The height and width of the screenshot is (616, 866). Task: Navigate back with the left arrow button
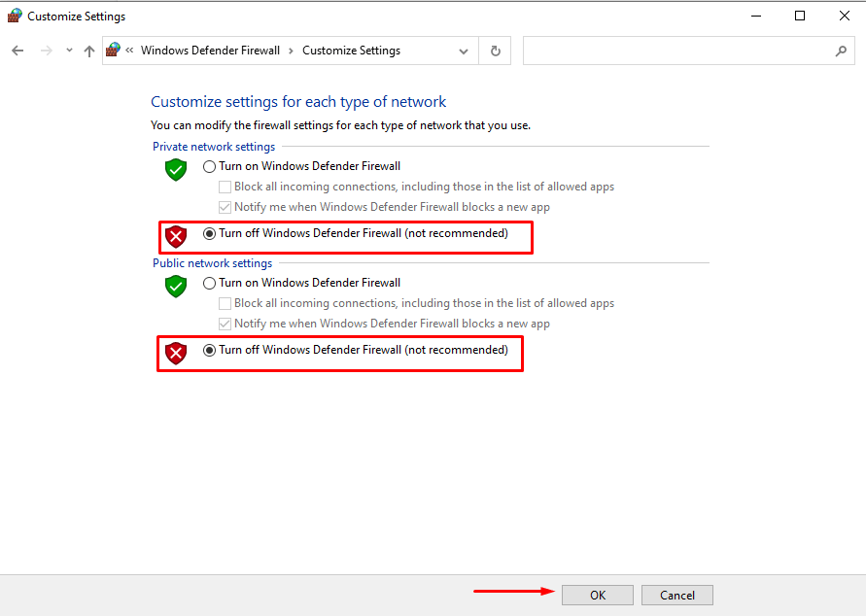click(x=17, y=50)
